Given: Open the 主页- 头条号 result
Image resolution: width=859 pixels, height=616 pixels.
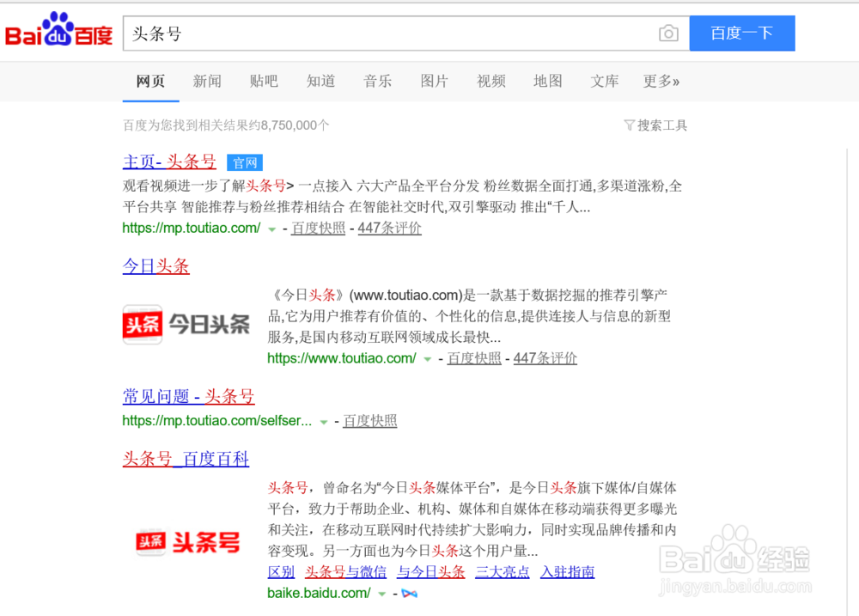Looking at the screenshot, I should pyautogui.click(x=169, y=162).
